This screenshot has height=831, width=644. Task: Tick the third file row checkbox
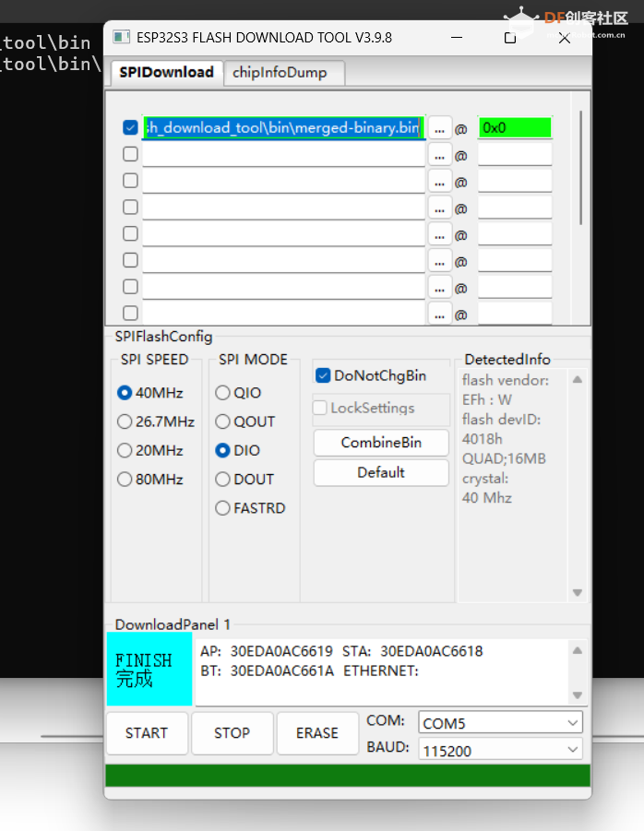click(130, 181)
